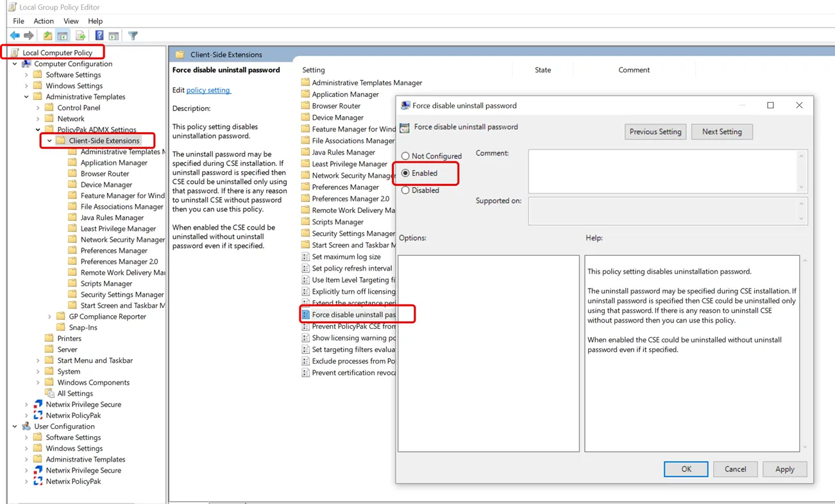The width and height of the screenshot is (835, 504).
Task: Collapse the User Configuration tree node
Action: (x=15, y=426)
